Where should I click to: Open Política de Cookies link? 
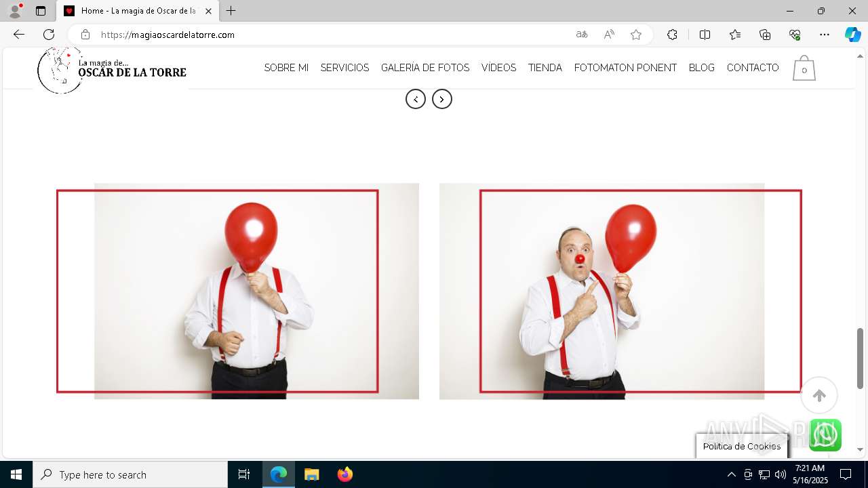click(x=742, y=446)
